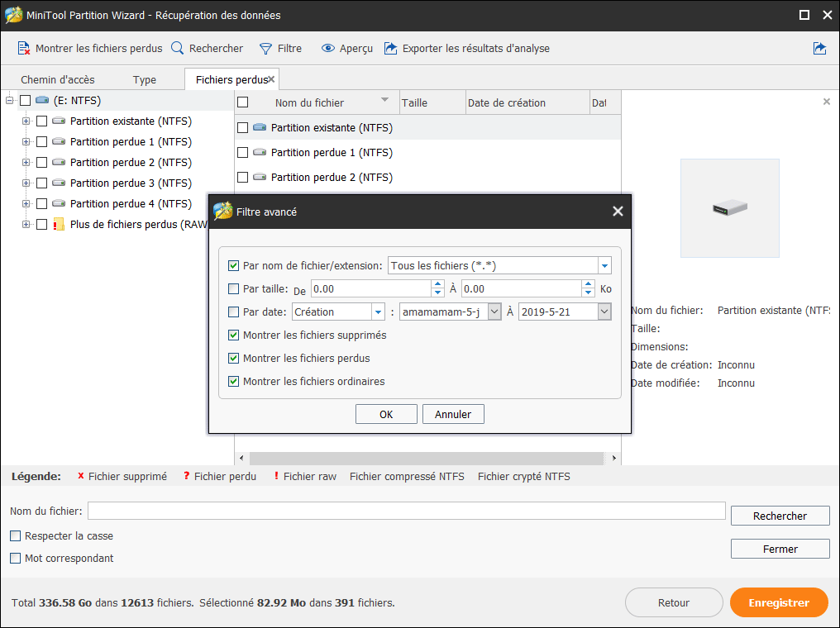Click the share icon at toolbar's right end
840x628 pixels.
click(819, 48)
